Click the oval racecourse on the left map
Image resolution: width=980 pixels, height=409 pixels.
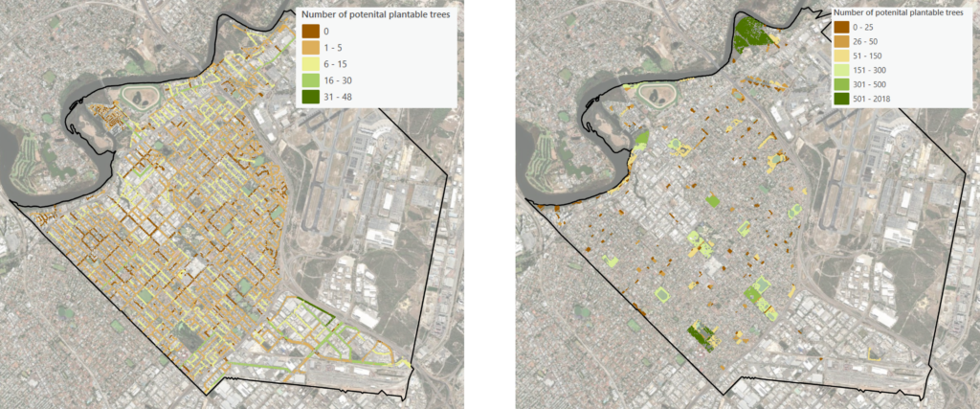pyautogui.click(x=142, y=97)
